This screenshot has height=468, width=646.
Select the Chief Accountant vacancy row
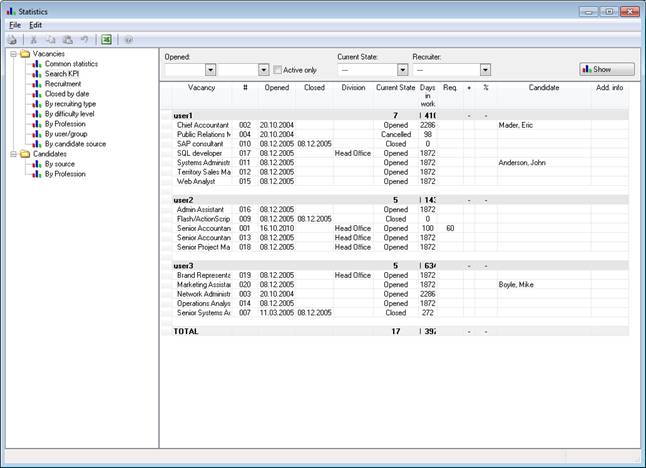click(x=202, y=125)
